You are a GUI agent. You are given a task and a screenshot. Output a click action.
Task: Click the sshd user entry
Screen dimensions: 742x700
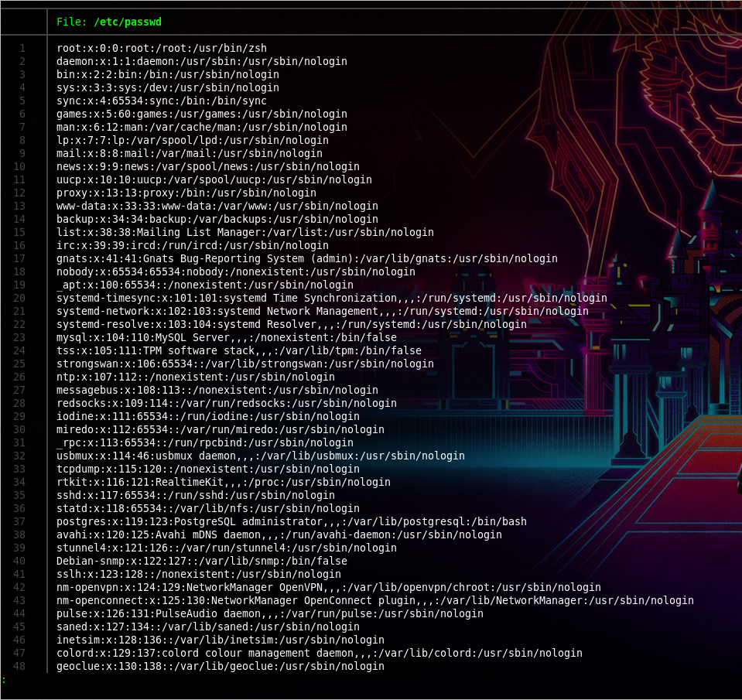(195, 495)
